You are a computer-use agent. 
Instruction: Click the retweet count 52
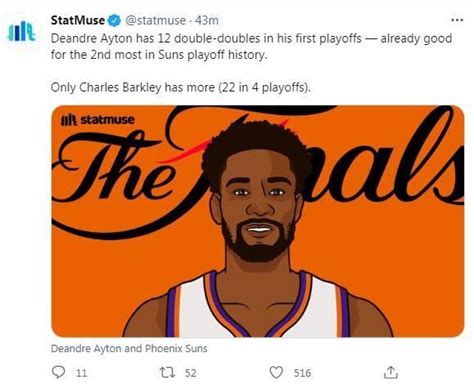click(x=190, y=373)
